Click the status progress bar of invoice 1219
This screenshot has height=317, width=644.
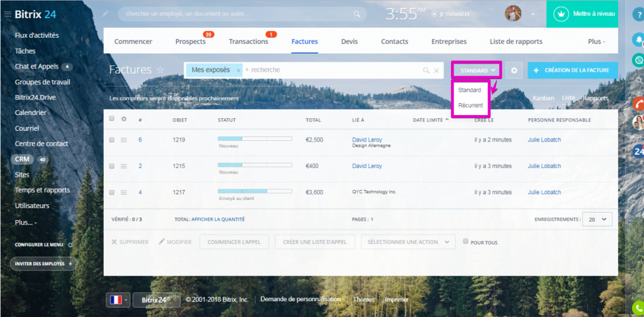(x=255, y=139)
